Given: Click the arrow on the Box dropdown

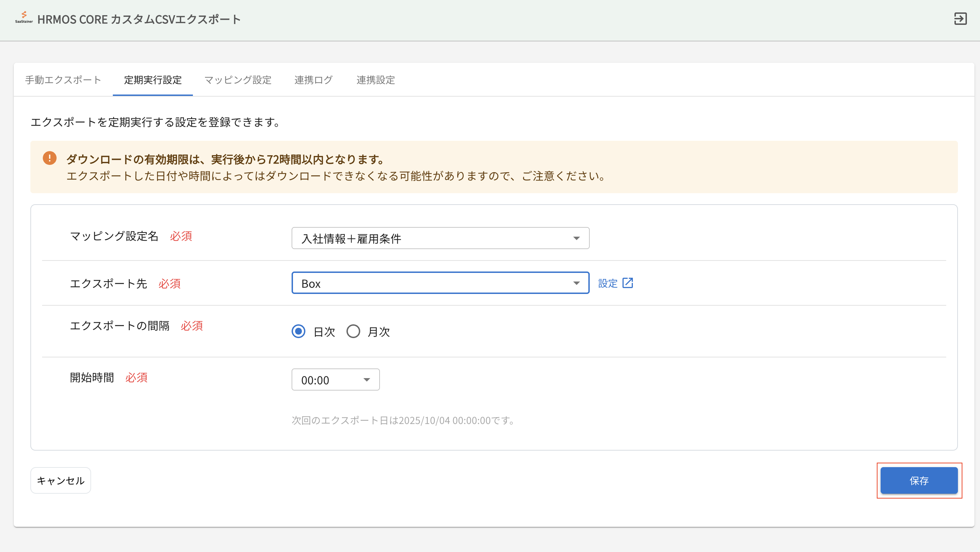Looking at the screenshot, I should pos(576,284).
